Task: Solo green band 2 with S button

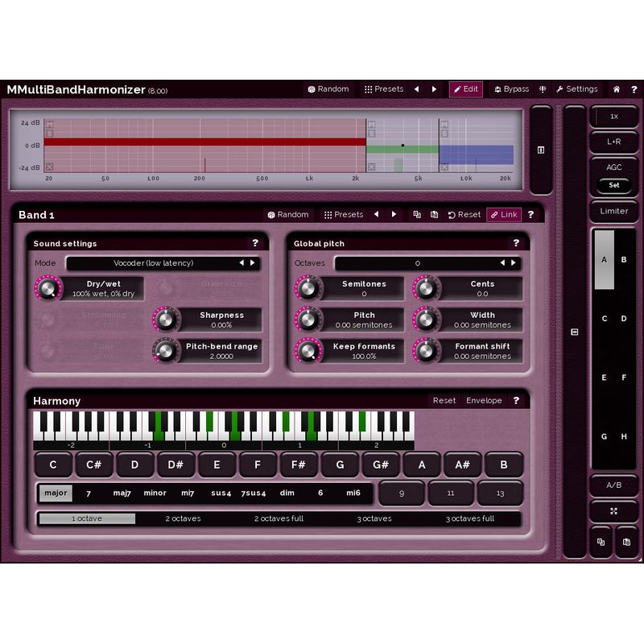Action: 372,134
